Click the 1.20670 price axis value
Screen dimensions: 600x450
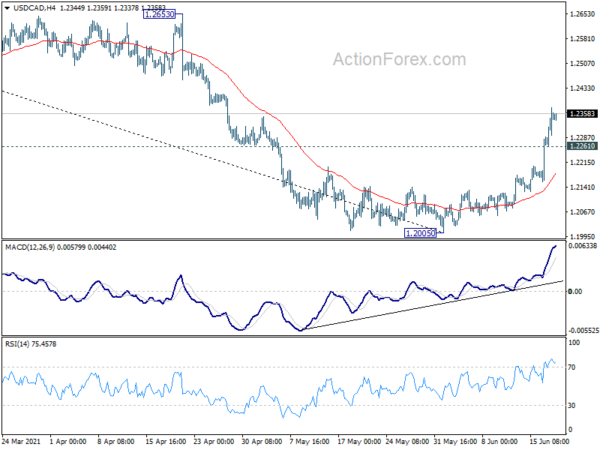tap(582, 212)
